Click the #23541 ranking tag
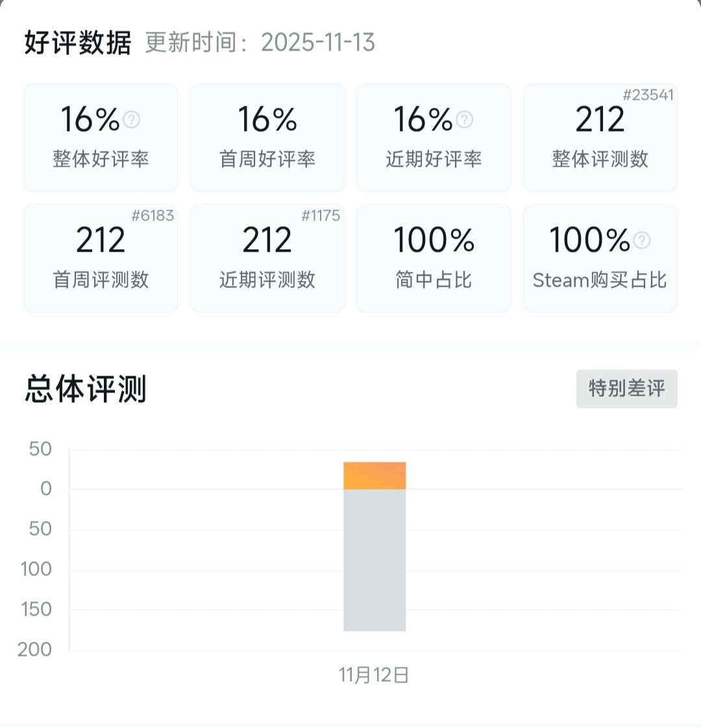Screen dimensions: 701x728 648,95
